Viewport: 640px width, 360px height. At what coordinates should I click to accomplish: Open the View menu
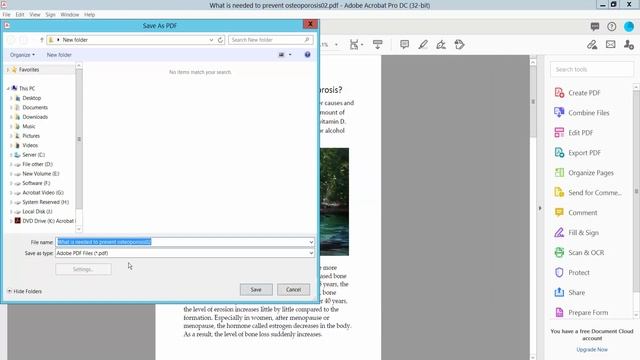[35, 14]
